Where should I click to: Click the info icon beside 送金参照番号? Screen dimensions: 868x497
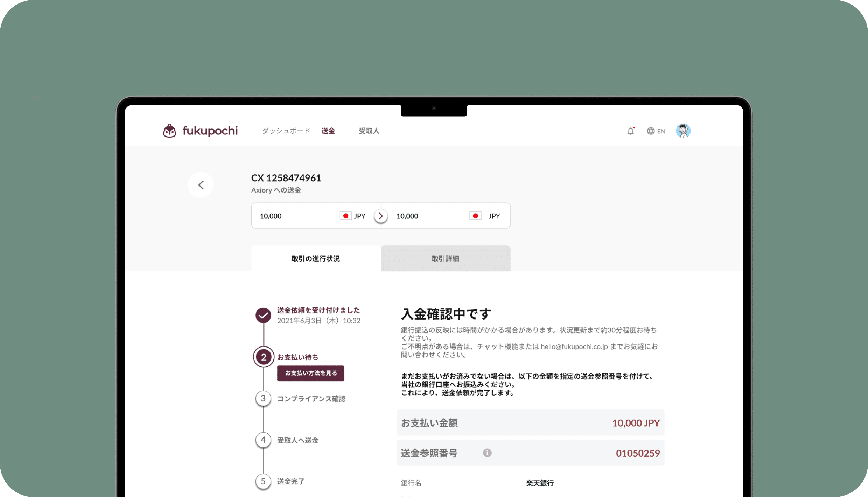[487, 453]
